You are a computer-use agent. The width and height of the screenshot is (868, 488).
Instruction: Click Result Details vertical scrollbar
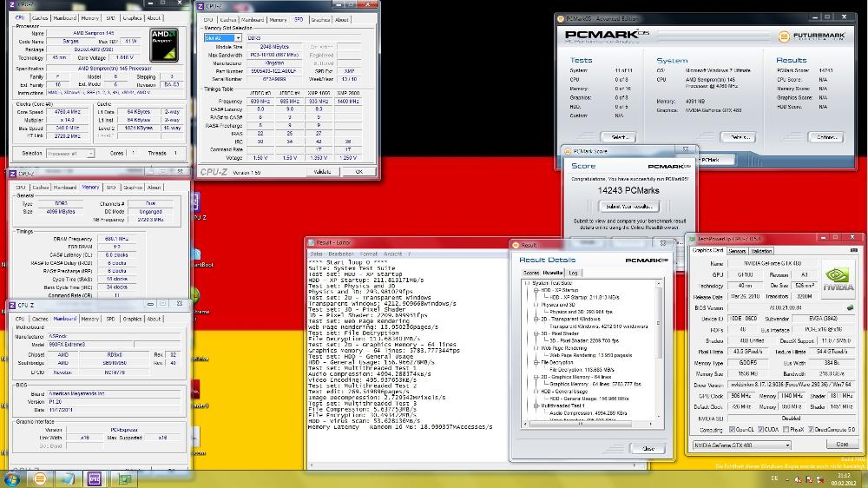click(658, 350)
